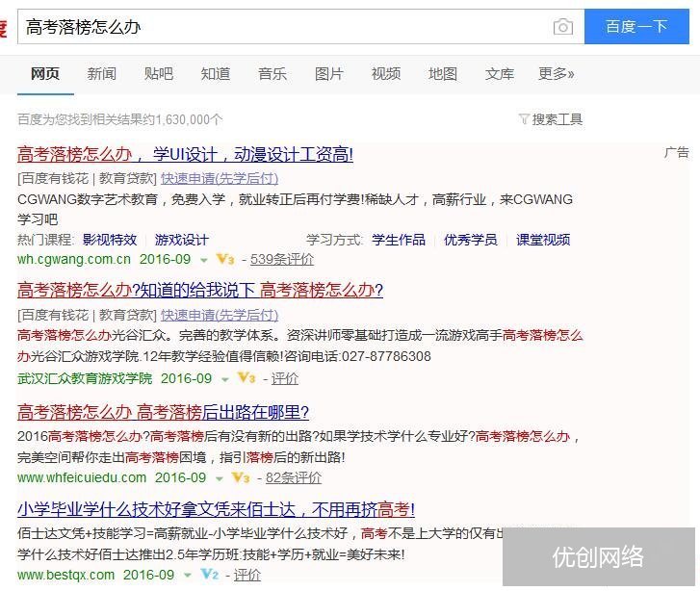This screenshot has height=591, width=700.
Task: Click the wh.cgwang.com.cn URL
Action: click(74, 259)
